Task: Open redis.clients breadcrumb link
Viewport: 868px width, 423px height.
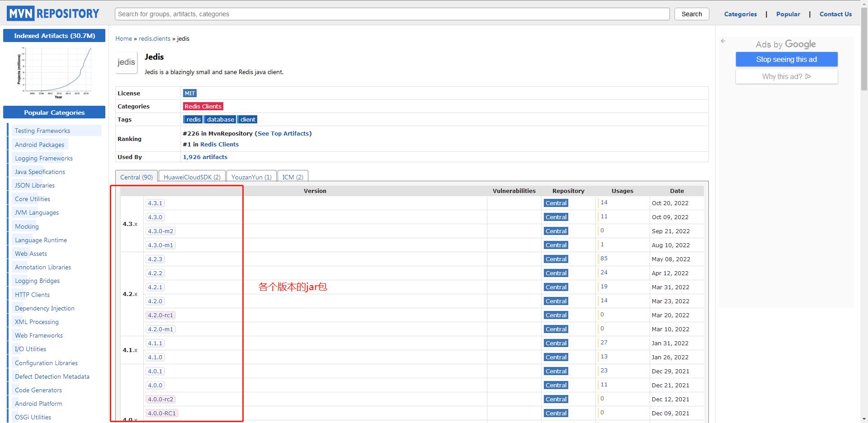Action: coord(155,38)
